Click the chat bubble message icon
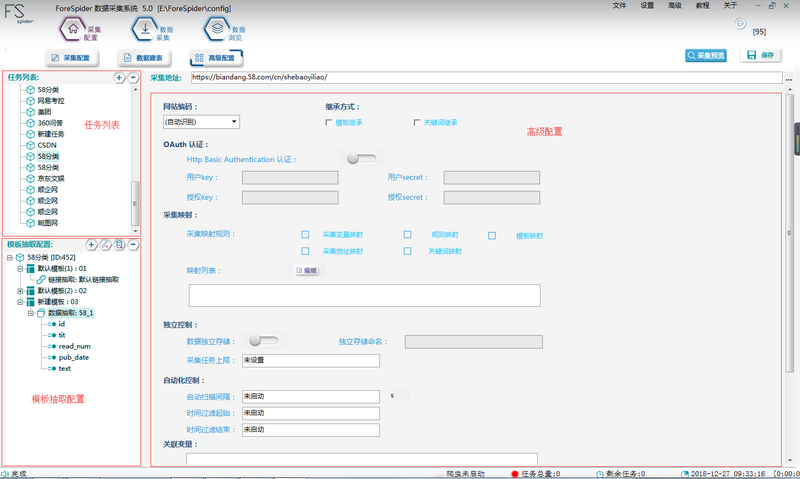The width and height of the screenshot is (800, 479). (740, 23)
